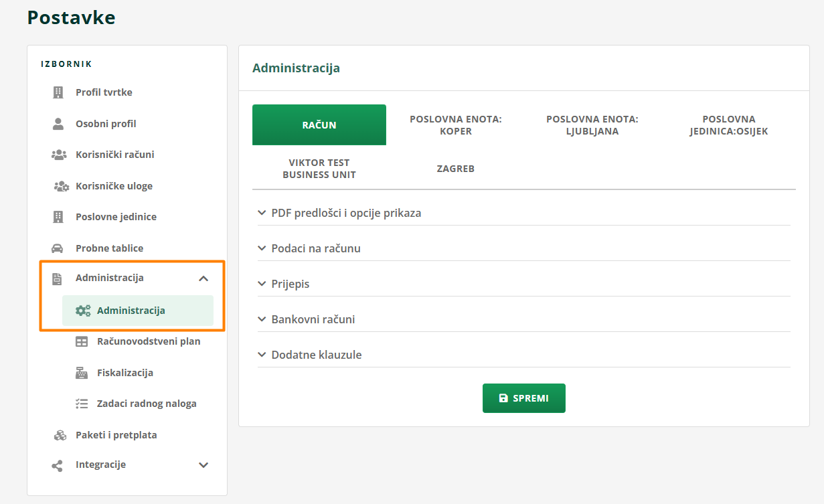Click the Profil tvrtke building icon
824x504 pixels.
click(x=58, y=92)
